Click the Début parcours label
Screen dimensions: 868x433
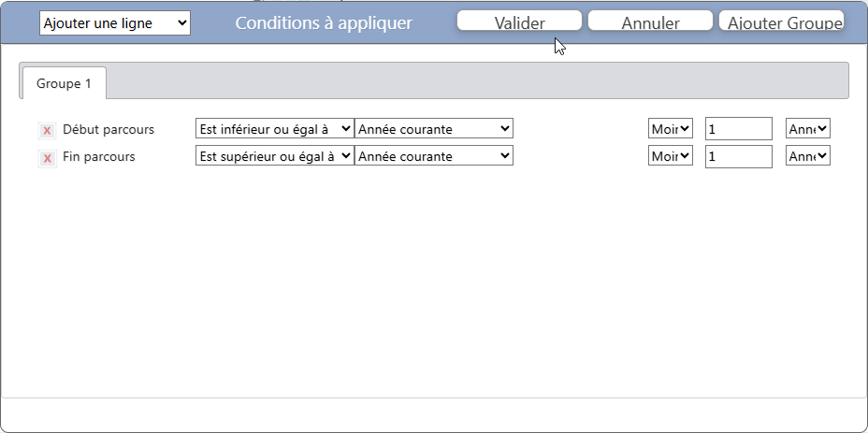(x=108, y=129)
